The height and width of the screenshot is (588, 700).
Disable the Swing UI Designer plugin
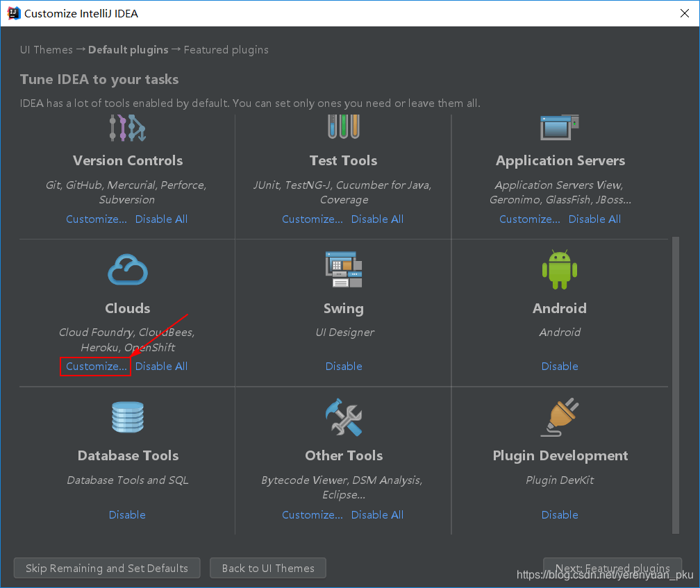click(344, 367)
